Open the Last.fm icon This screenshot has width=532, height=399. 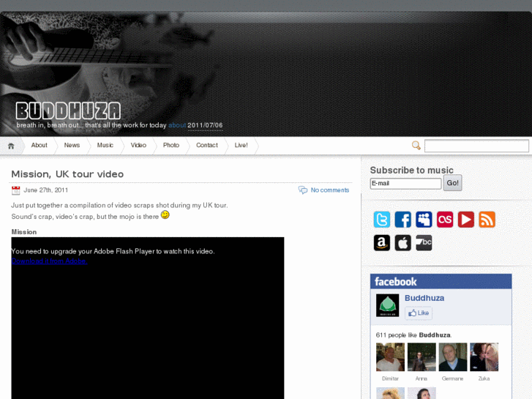coord(445,220)
